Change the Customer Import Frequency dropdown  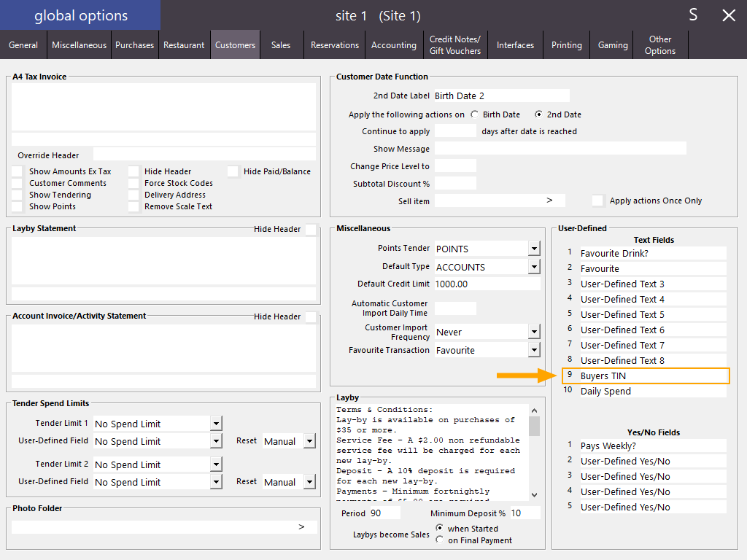[533, 332]
